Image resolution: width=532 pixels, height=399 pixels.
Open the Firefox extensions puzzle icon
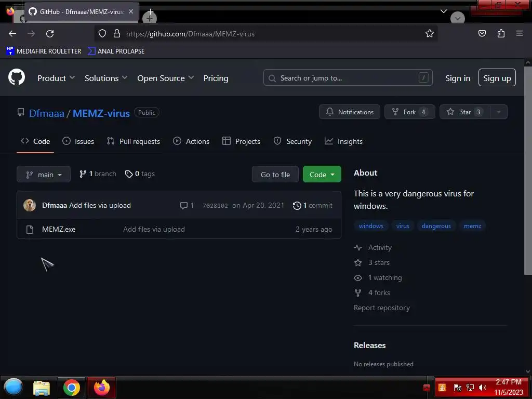501,33
